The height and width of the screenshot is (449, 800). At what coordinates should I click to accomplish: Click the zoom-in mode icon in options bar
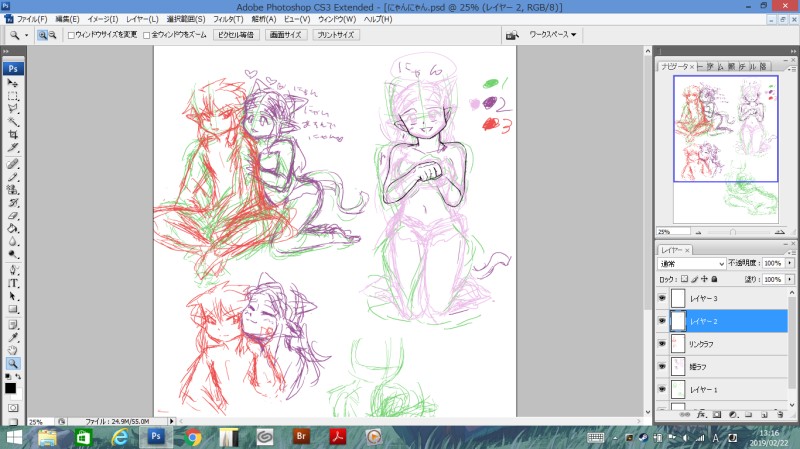point(42,35)
